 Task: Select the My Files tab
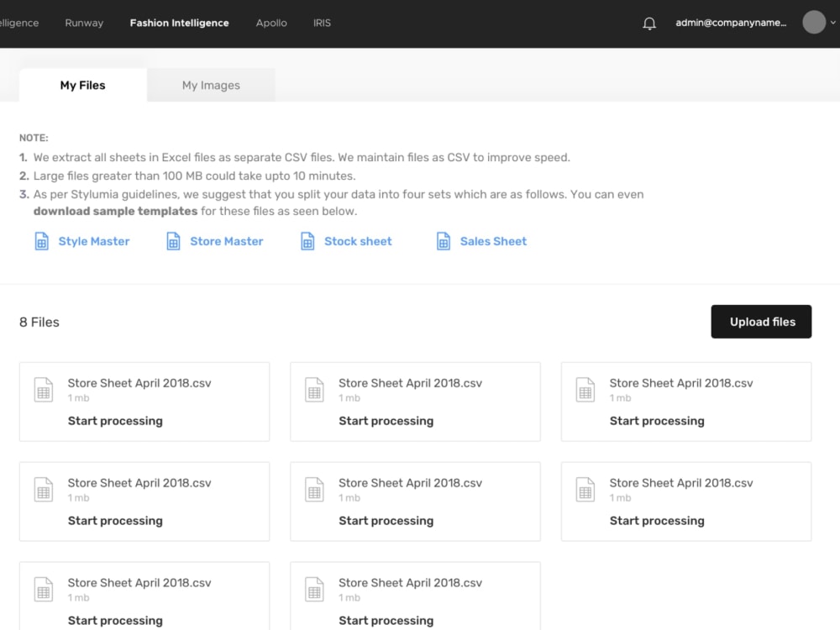(x=81, y=85)
